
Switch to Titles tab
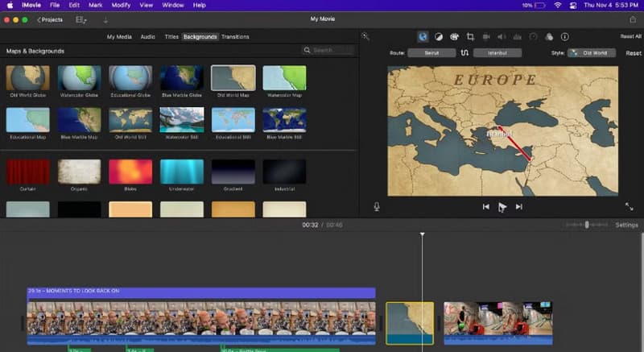point(171,37)
